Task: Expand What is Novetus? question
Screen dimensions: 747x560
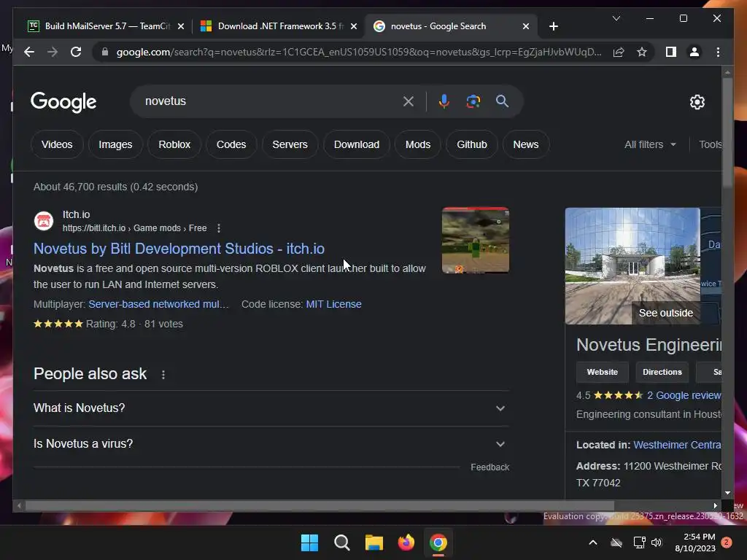Action: (271, 408)
